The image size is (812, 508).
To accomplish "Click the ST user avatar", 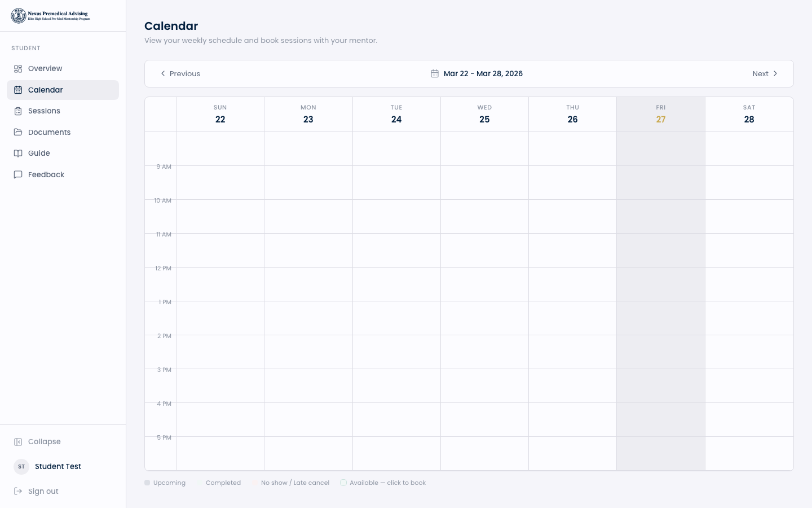I will click(x=21, y=467).
